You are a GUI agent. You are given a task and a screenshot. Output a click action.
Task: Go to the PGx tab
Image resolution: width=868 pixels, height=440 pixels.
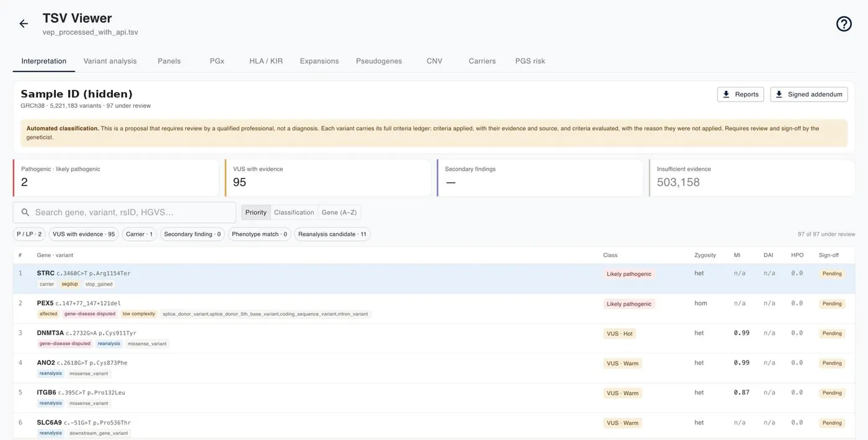pos(217,61)
